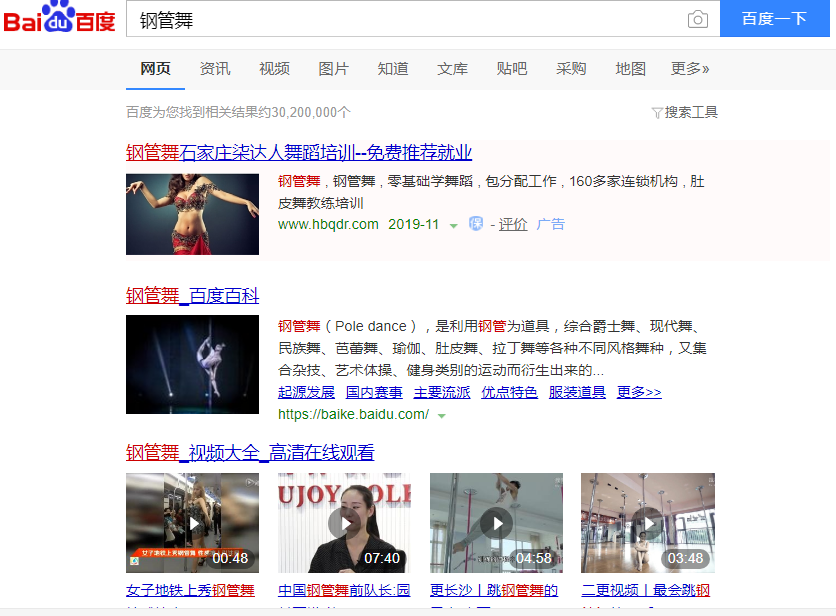The width and height of the screenshot is (836, 616).
Task: Open 搜索工具 search tools
Action: pyautogui.click(x=691, y=113)
